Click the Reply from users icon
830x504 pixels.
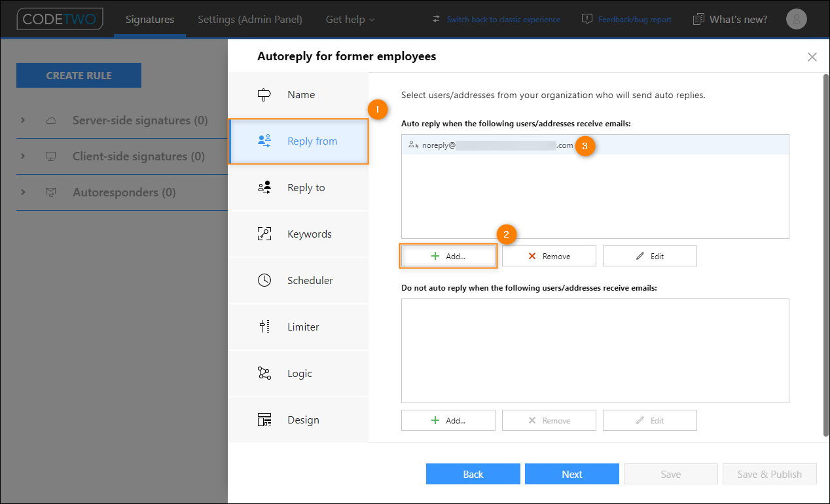tap(264, 141)
